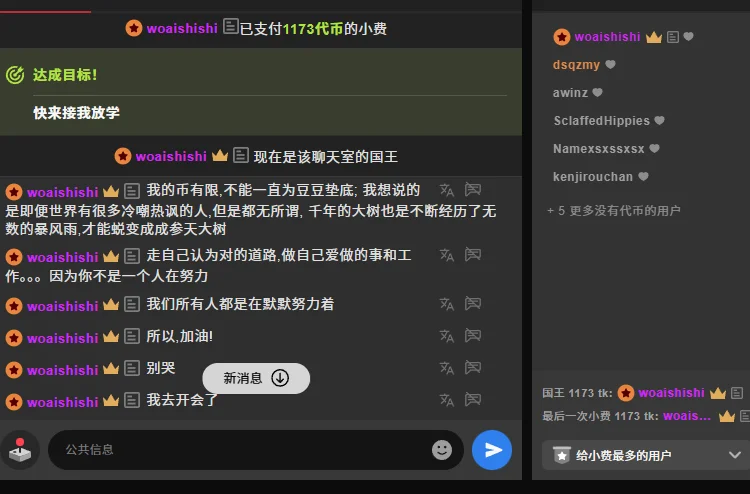750x494 pixels.
Task: Report the "我们所有人都是在默默努力着" message
Action: [x=473, y=303]
